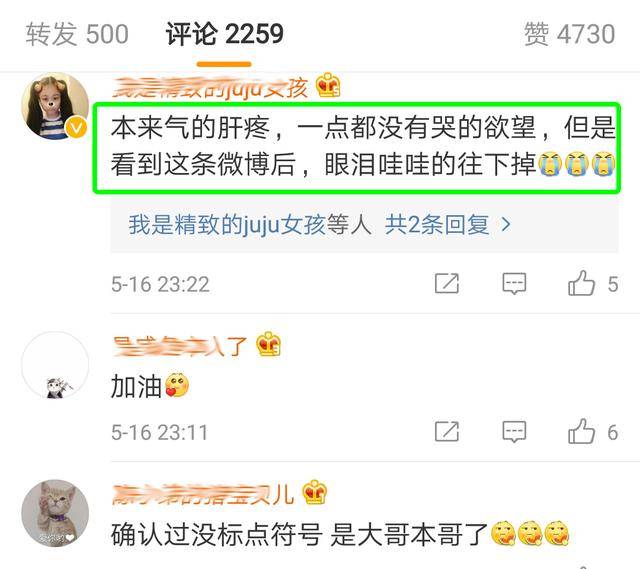Screen dimensions: 640x569
Task: Reply to the 5-16 23:22 comment
Action: (x=514, y=284)
